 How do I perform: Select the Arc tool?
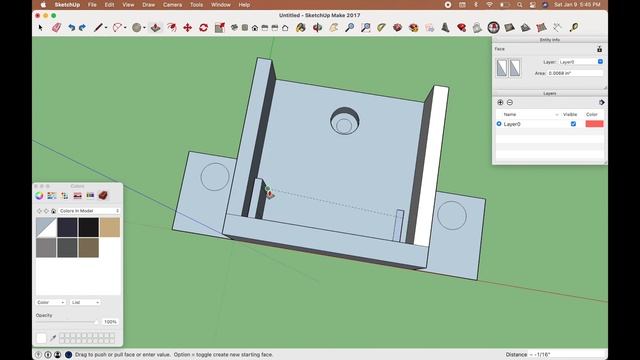point(117,27)
